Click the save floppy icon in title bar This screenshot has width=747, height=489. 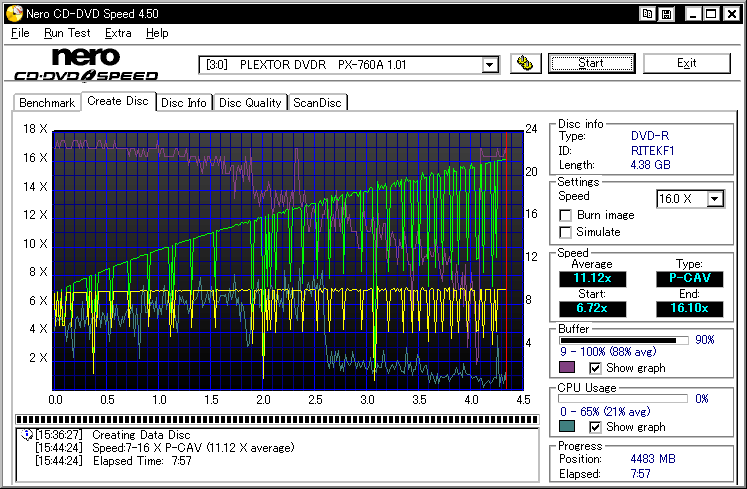point(666,14)
